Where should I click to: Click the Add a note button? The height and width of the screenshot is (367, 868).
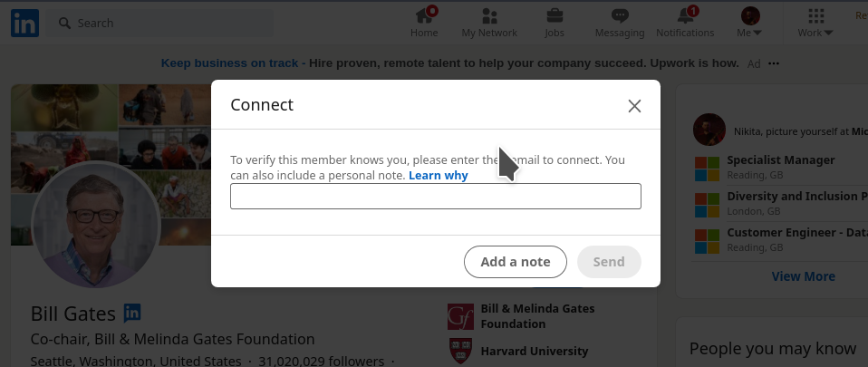point(516,262)
